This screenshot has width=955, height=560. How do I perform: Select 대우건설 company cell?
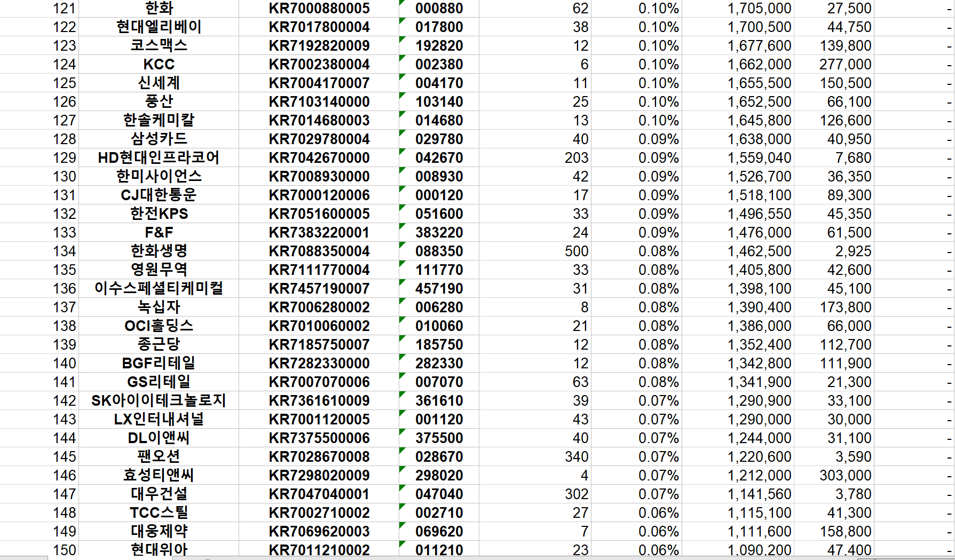(x=159, y=494)
